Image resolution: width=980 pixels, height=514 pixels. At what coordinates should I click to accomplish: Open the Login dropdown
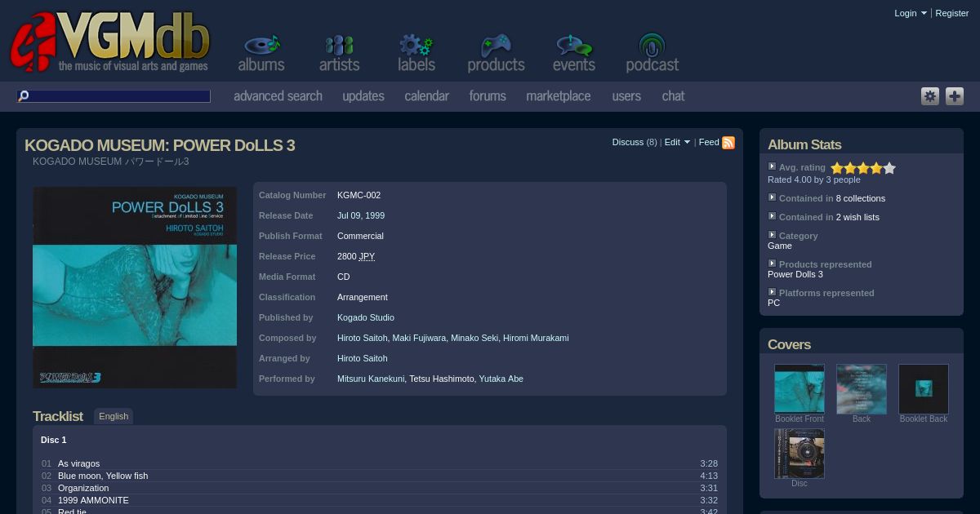(911, 13)
